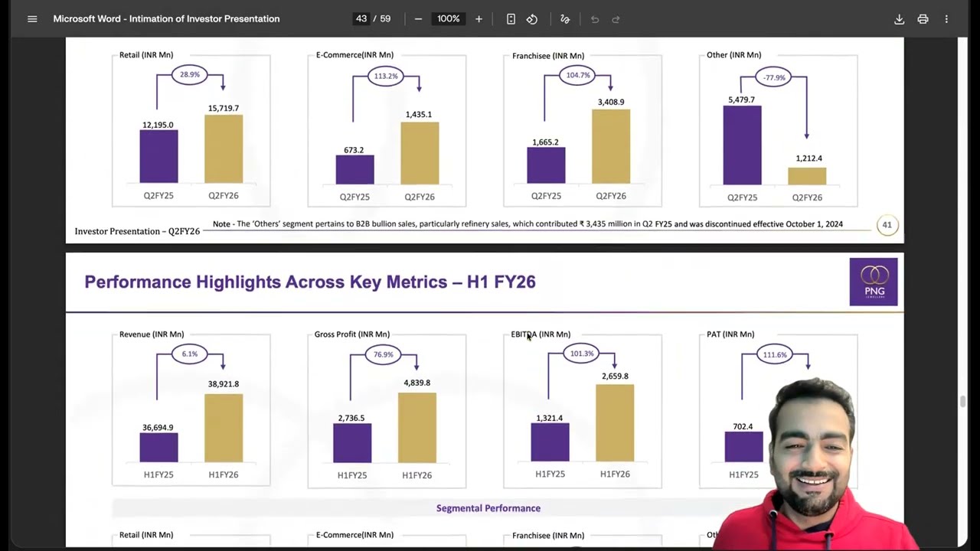Activate the draw annotation tool
This screenshot has height=551, width=980.
(x=565, y=19)
